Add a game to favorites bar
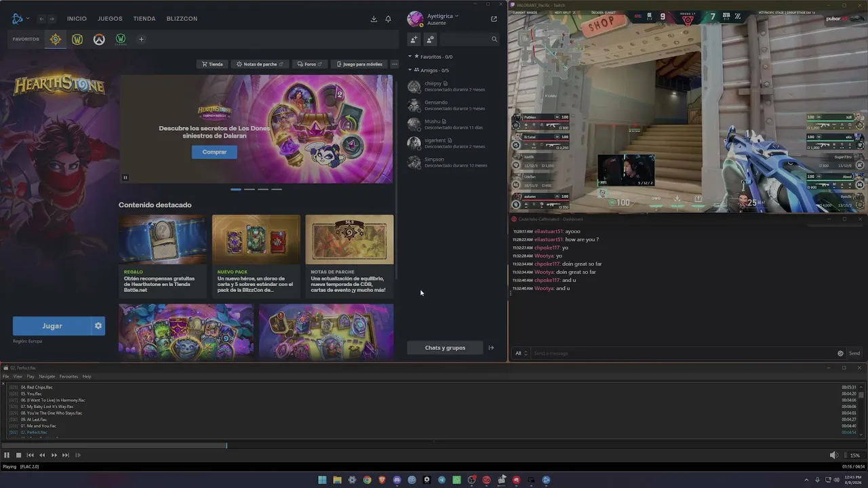The height and width of the screenshot is (488, 868). (141, 39)
